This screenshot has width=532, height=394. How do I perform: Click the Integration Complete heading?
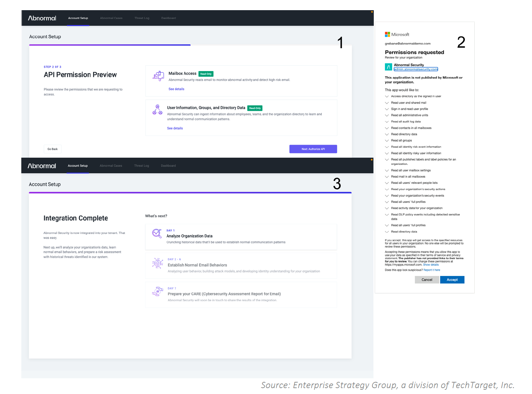(76, 218)
